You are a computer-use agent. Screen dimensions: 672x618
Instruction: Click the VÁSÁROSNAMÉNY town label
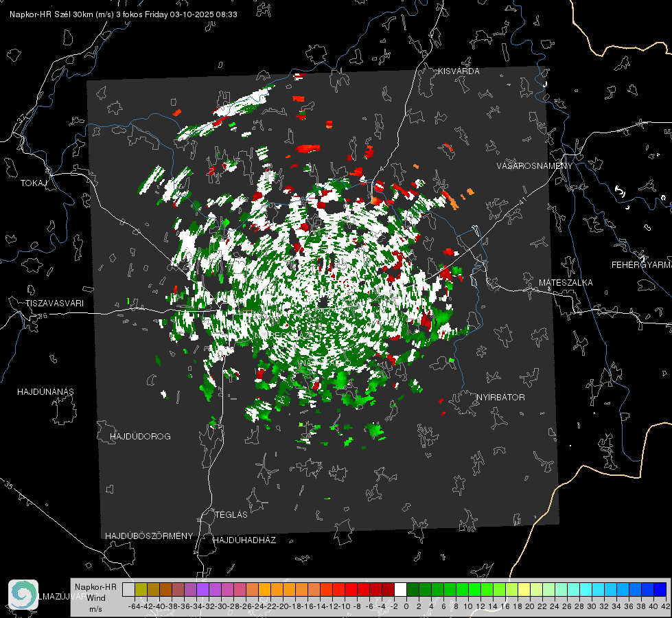(535, 166)
